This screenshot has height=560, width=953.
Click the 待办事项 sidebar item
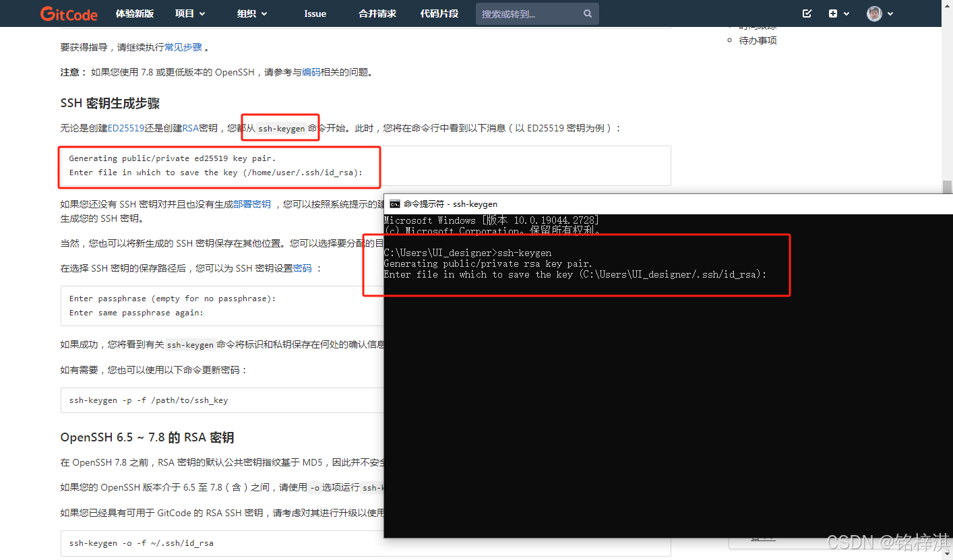[758, 40]
